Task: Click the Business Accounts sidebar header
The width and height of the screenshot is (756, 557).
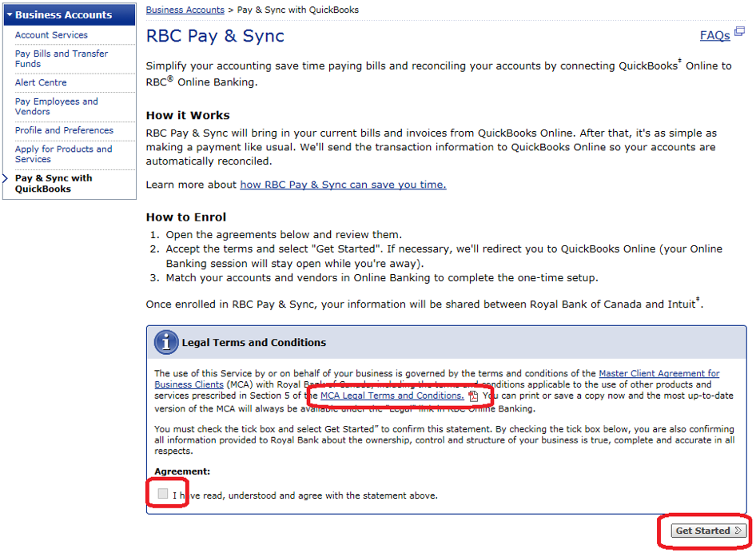Action: tap(70, 15)
